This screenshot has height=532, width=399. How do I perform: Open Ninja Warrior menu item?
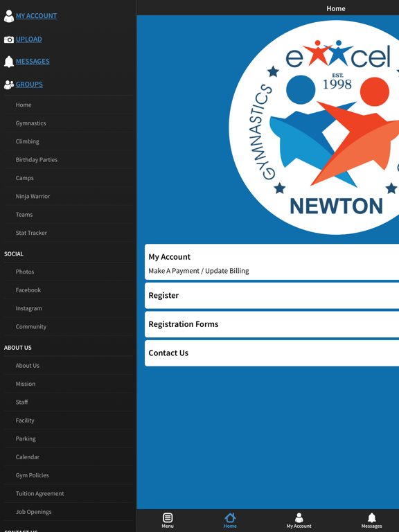[x=68, y=197]
